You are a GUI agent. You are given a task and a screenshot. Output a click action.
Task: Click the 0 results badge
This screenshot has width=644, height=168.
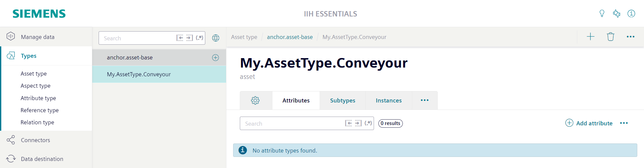(x=390, y=123)
